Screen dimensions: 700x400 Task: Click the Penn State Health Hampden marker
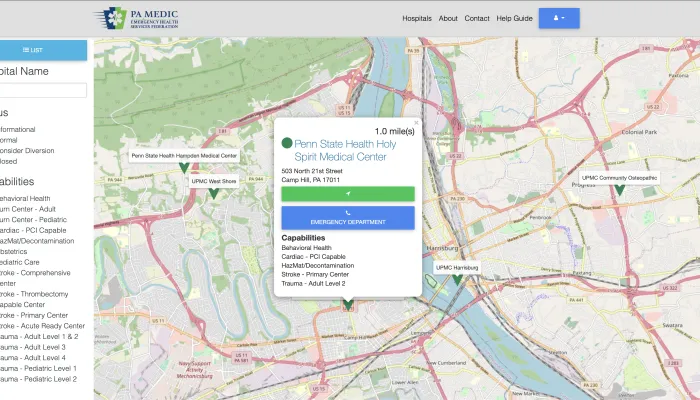click(x=184, y=167)
